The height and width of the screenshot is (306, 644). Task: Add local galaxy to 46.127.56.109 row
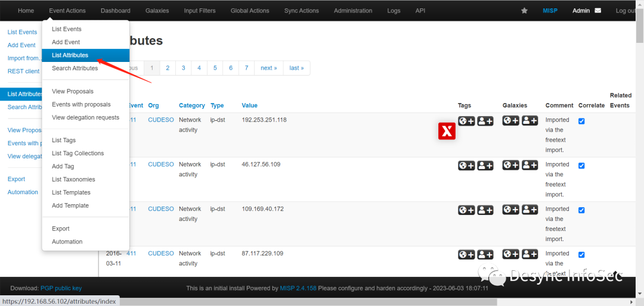pyautogui.click(x=530, y=165)
